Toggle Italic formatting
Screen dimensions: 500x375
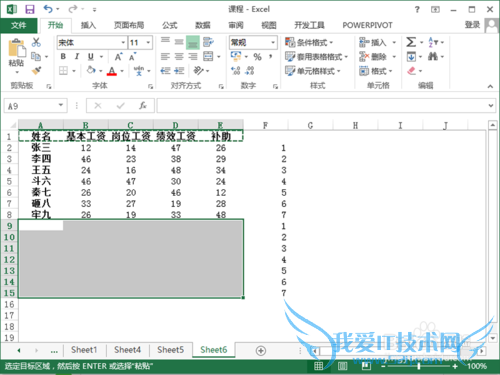(77, 57)
